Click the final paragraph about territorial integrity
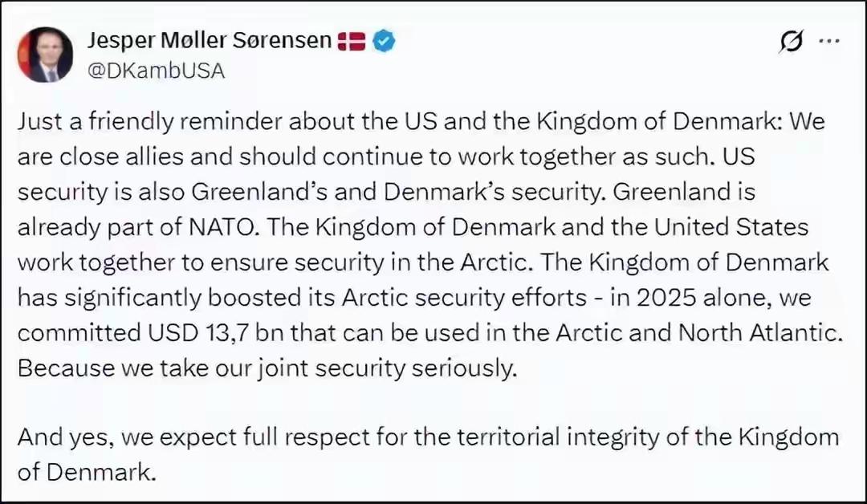Screen dimensions: 867x504 (429, 454)
